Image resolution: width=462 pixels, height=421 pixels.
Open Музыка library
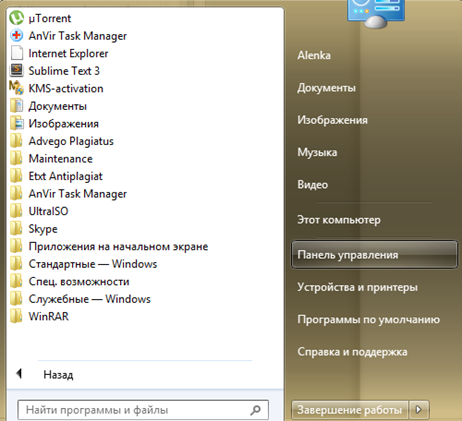click(317, 152)
